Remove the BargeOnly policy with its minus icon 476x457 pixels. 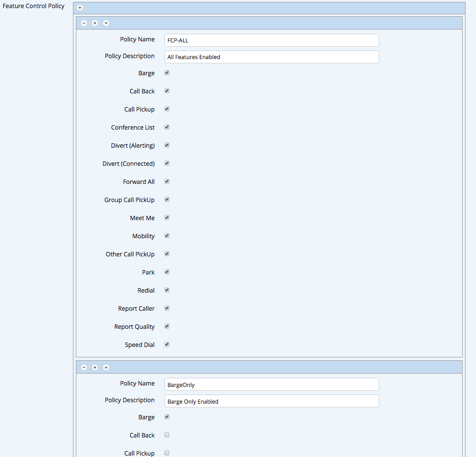coord(84,367)
